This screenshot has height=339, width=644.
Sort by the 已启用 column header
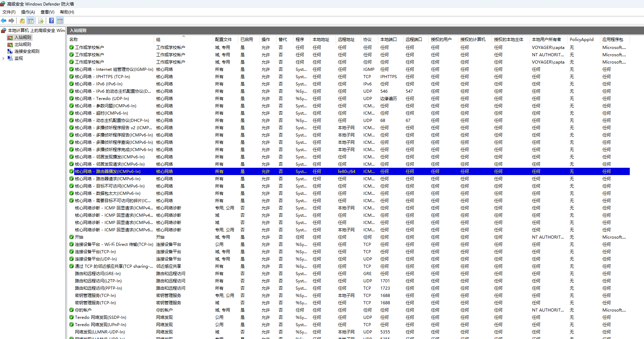point(246,40)
